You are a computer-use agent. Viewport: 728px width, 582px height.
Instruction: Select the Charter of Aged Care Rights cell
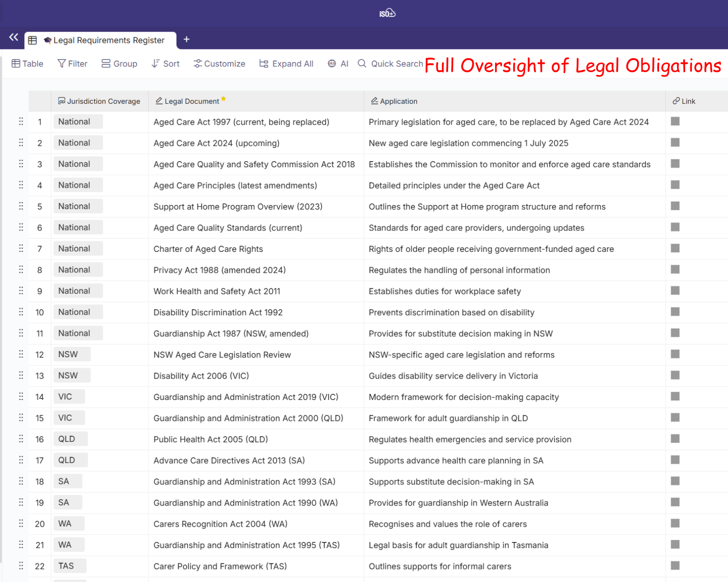pyautogui.click(x=208, y=249)
